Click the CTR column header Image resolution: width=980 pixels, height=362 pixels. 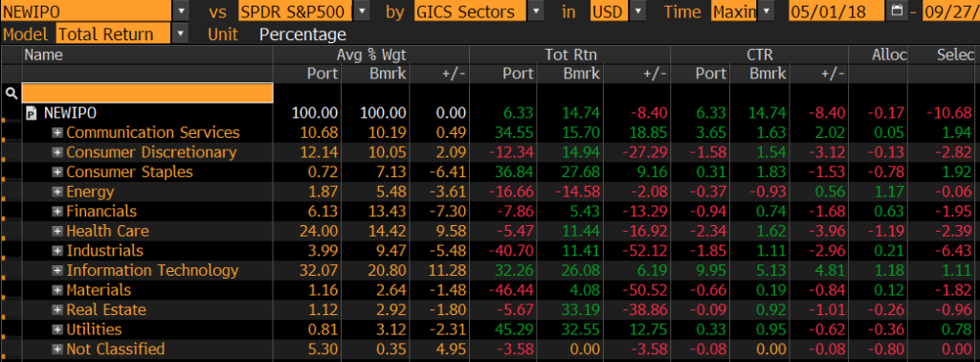(759, 55)
